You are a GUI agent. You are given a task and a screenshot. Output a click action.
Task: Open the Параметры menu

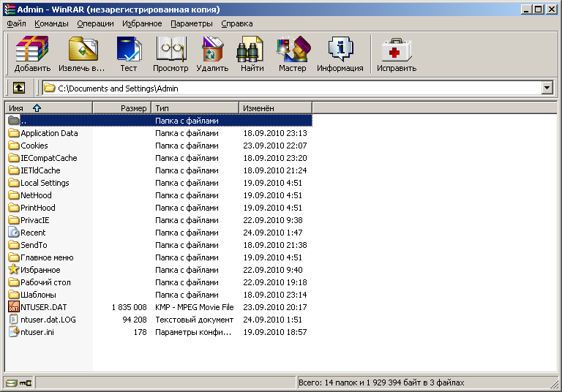[192, 23]
